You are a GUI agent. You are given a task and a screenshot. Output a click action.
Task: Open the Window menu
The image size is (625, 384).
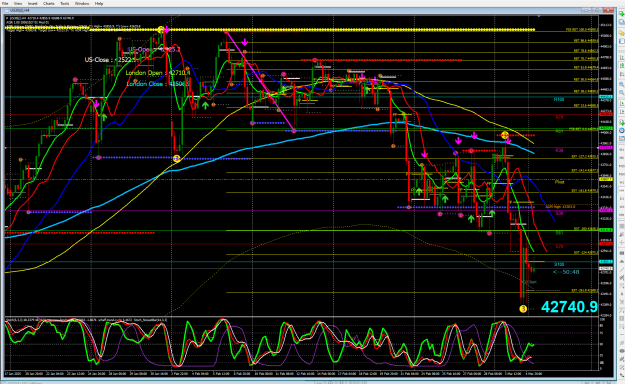click(82, 3)
